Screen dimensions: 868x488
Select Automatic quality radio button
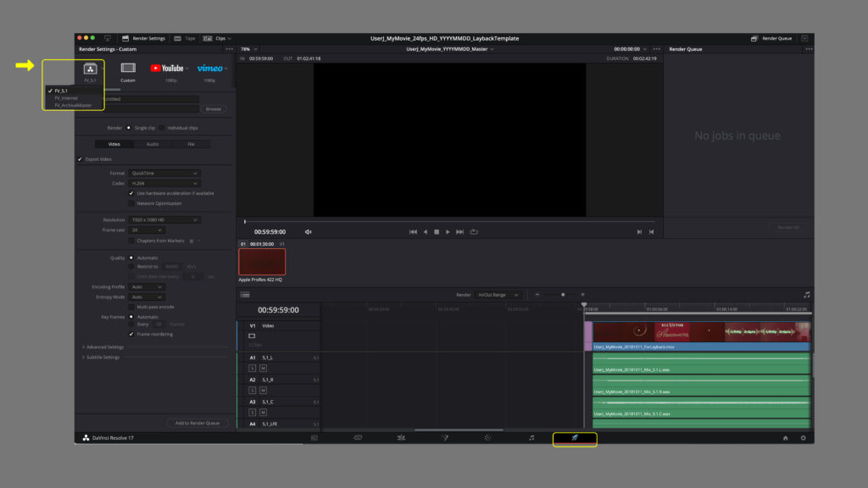(131, 258)
